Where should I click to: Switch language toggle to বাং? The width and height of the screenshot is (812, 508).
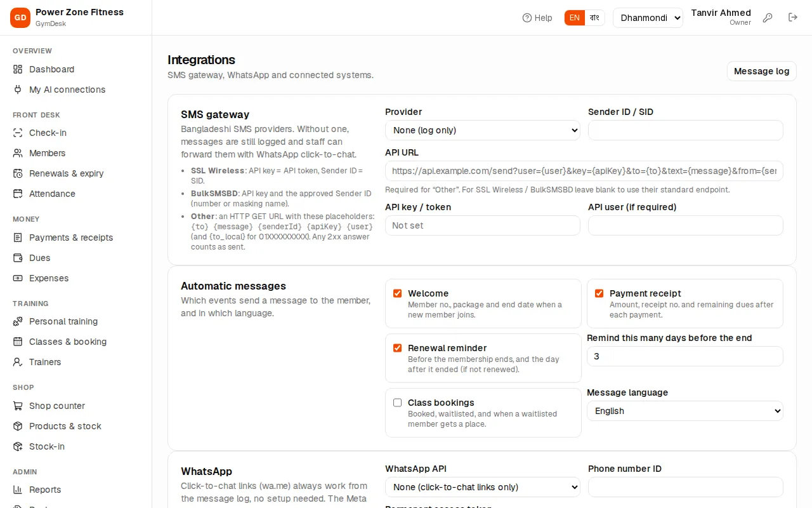tap(594, 18)
